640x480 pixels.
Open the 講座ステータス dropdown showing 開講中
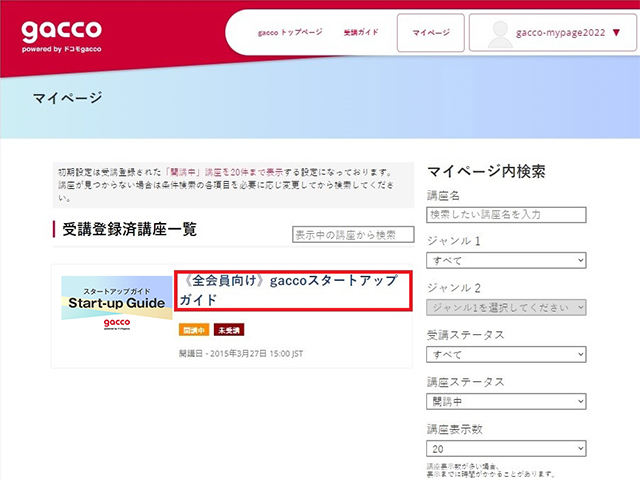pos(505,402)
